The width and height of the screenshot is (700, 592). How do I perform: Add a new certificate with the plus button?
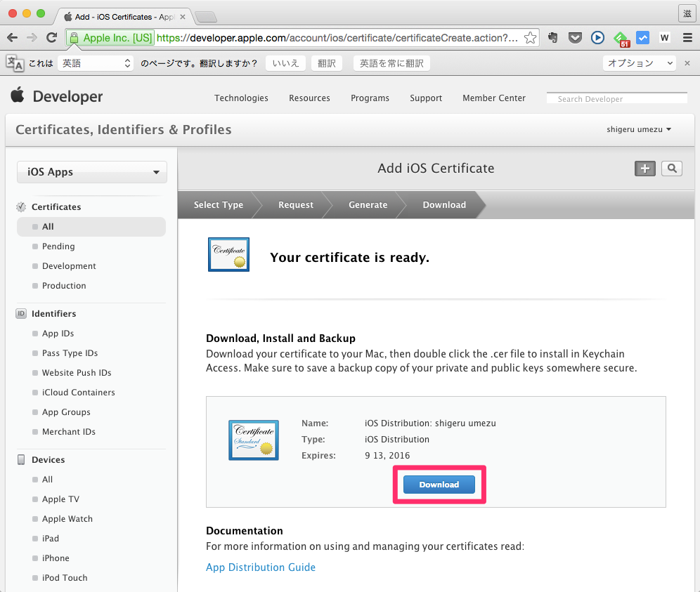(x=645, y=169)
